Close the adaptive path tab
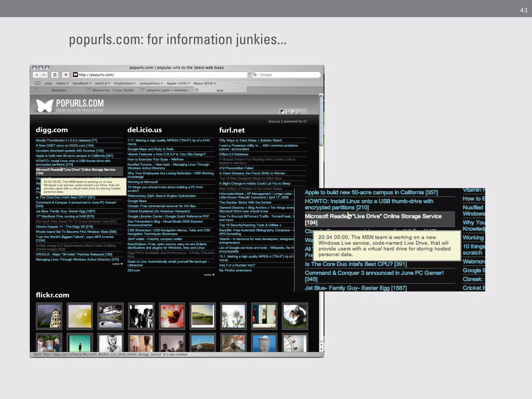 143,90
